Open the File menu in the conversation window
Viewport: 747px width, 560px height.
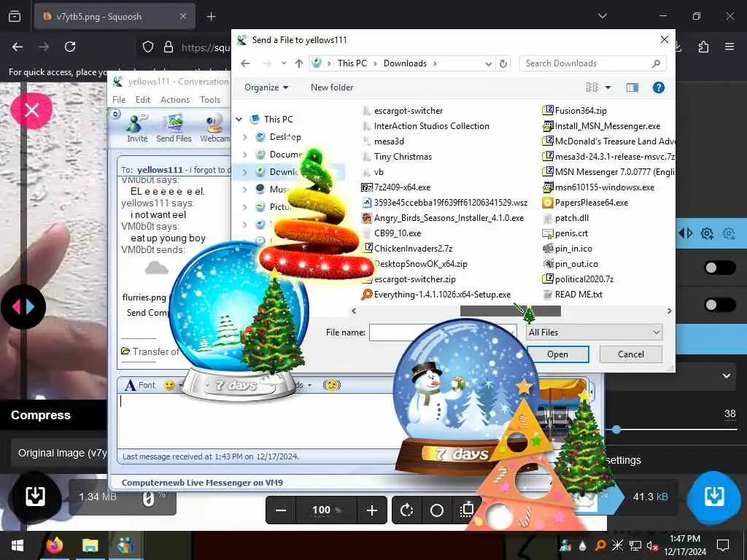point(119,99)
